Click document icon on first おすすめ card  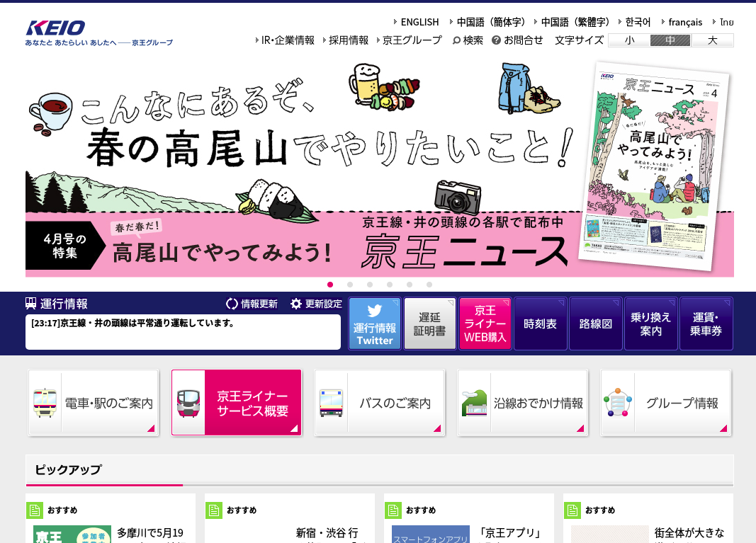coord(34,510)
